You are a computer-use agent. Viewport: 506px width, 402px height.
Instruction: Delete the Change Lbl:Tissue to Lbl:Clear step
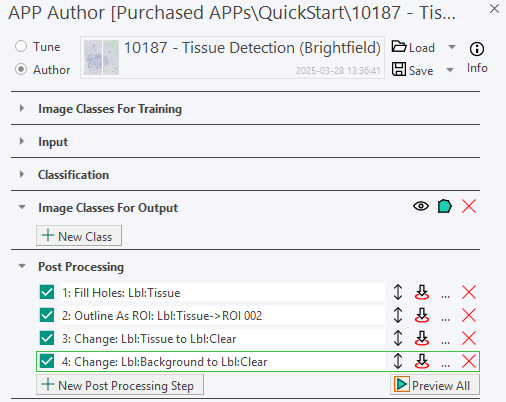coord(469,338)
